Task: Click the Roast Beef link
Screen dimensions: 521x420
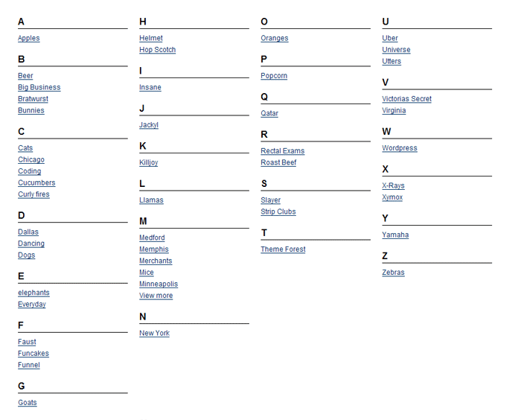Action: point(278,162)
